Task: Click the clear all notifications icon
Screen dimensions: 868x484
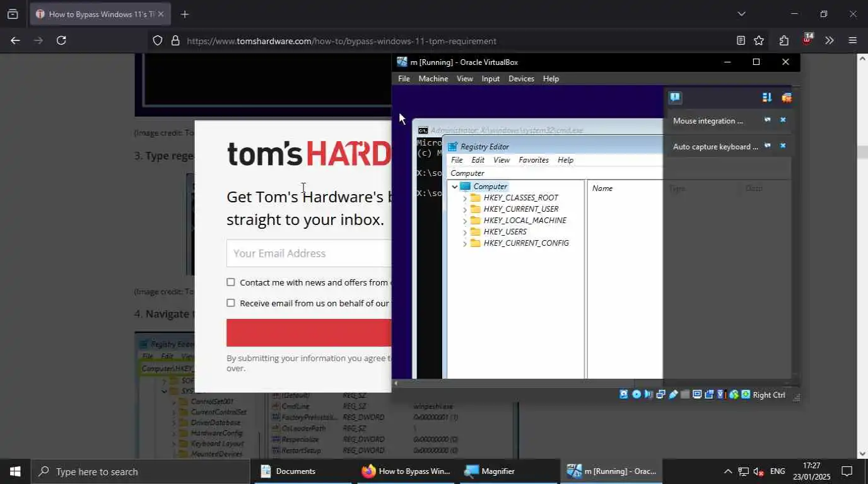Action: (x=786, y=98)
